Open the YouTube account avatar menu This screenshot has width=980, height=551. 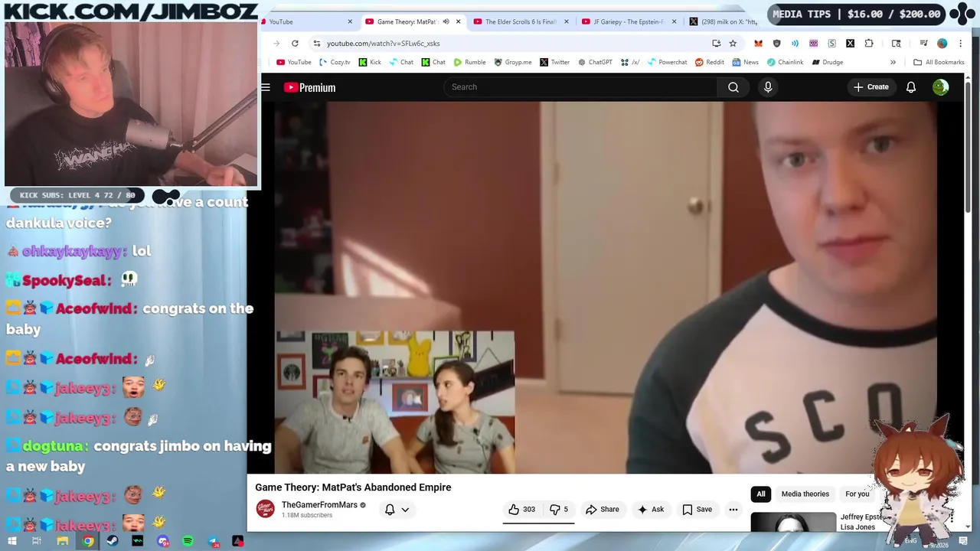click(x=940, y=87)
